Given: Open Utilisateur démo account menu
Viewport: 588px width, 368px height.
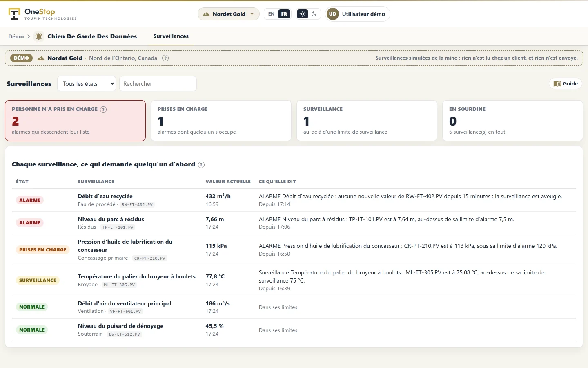Looking at the screenshot, I should coord(358,14).
